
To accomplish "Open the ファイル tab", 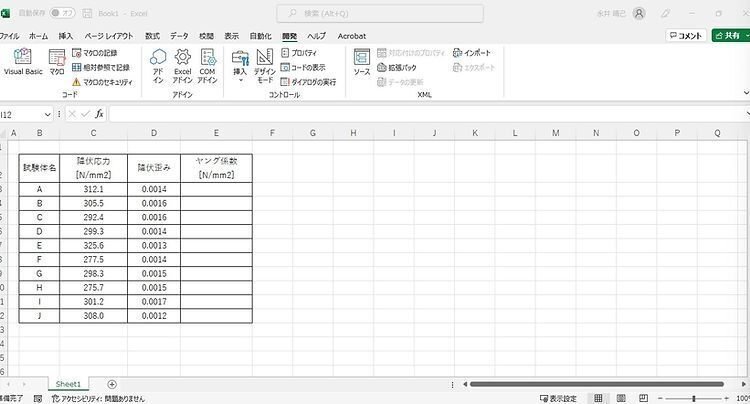I will point(9,36).
